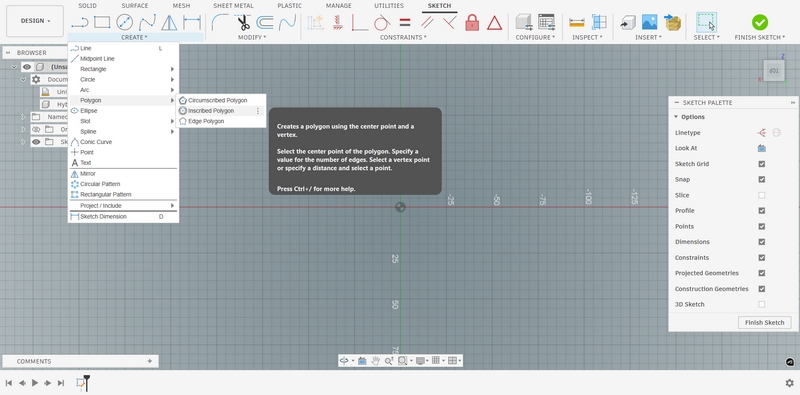Click the sketch origin point
Viewport: 800px width, 395px height.
[x=401, y=207]
